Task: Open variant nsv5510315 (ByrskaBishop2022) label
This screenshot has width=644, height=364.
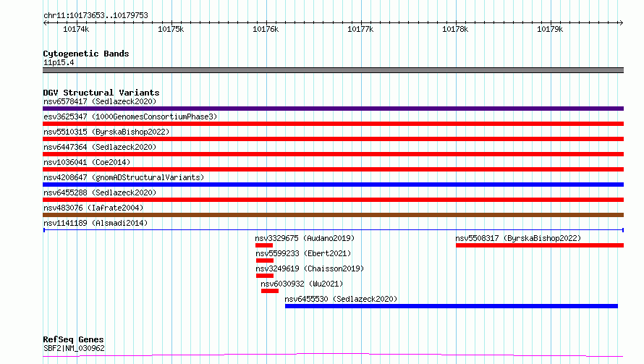Action: (x=106, y=132)
